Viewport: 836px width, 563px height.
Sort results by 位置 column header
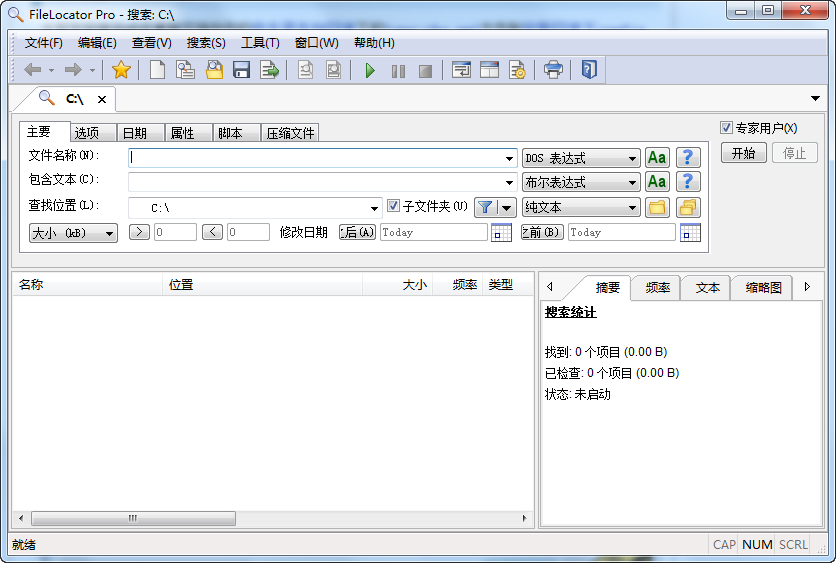(x=262, y=285)
